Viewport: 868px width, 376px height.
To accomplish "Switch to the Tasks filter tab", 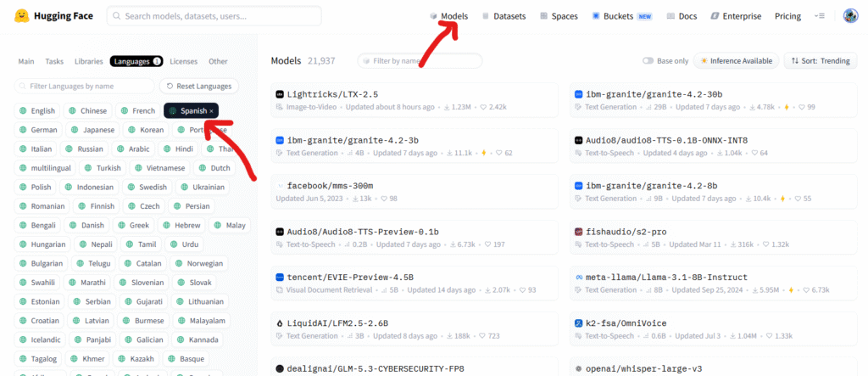I will pyautogui.click(x=54, y=62).
